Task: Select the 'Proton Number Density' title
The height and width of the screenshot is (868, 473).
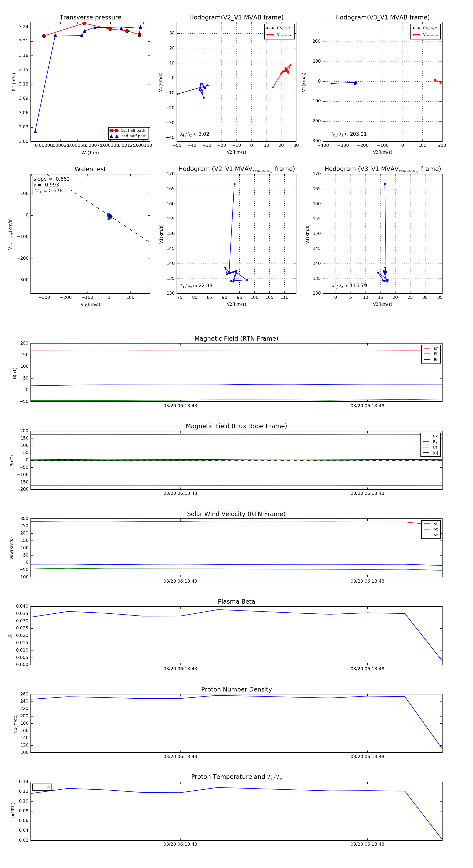Action: tap(236, 689)
